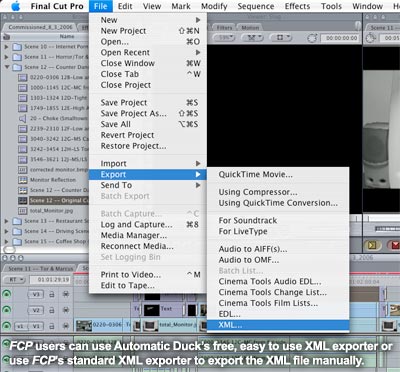Click Revert Project menu item
This screenshot has height=372, width=400.
coord(148,135)
